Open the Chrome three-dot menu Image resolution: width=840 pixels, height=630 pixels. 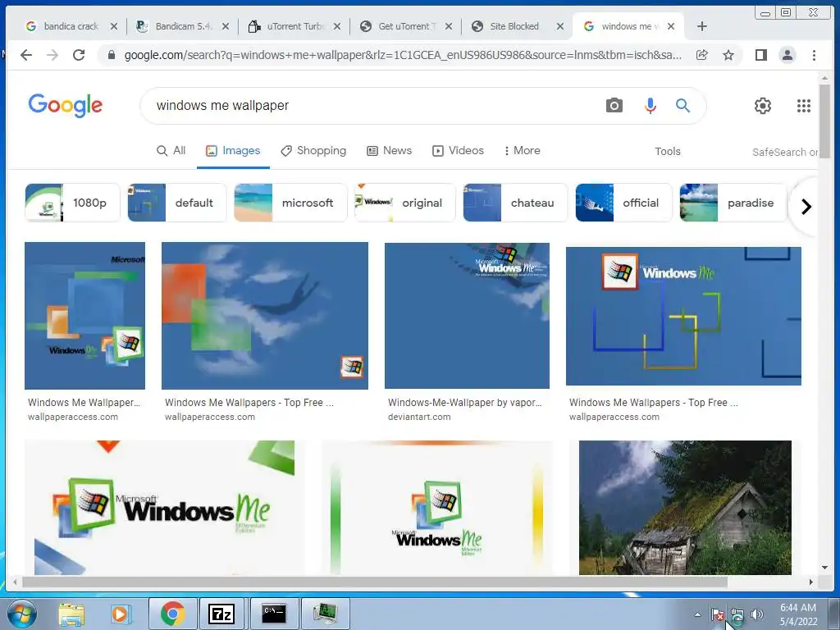[x=814, y=55]
